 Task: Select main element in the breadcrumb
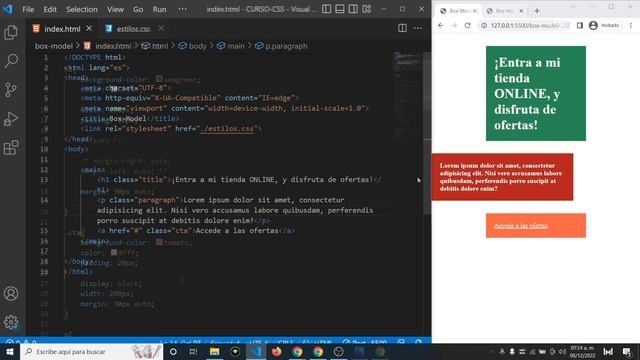click(x=236, y=46)
